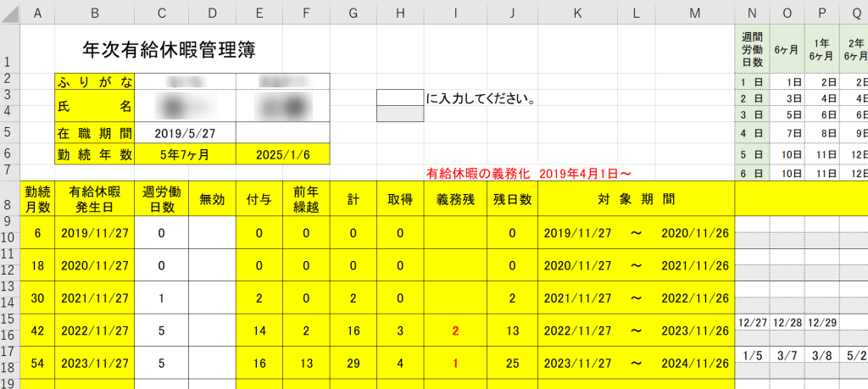Select the 12/28 leave date cell
The image size is (868, 389).
click(x=787, y=323)
